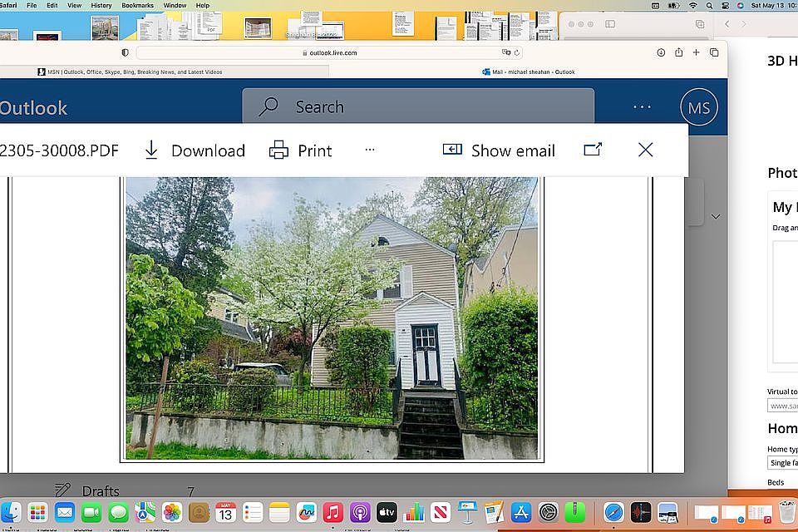Click the magnifier icon in Search
The height and width of the screenshot is (532, 798).
click(268, 106)
